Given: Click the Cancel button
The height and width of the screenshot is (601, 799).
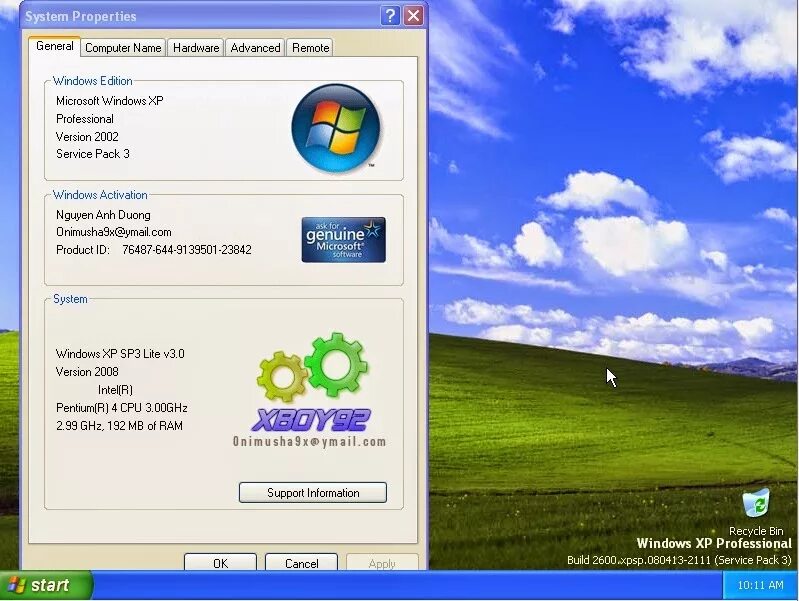Looking at the screenshot, I should pos(301,563).
